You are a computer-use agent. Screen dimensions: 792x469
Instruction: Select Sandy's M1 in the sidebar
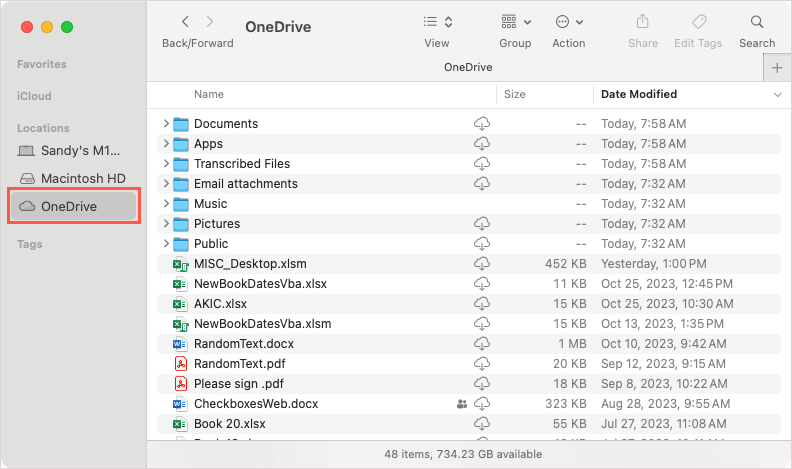[x=73, y=150]
